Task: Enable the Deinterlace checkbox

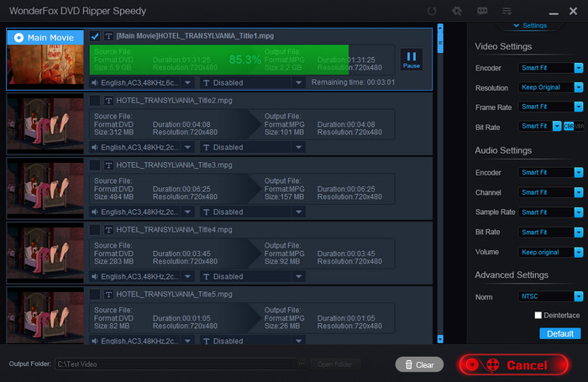Action: point(538,316)
